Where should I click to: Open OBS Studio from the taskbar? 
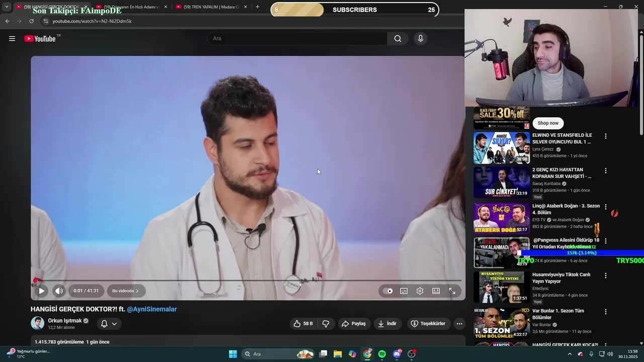pos(412,354)
